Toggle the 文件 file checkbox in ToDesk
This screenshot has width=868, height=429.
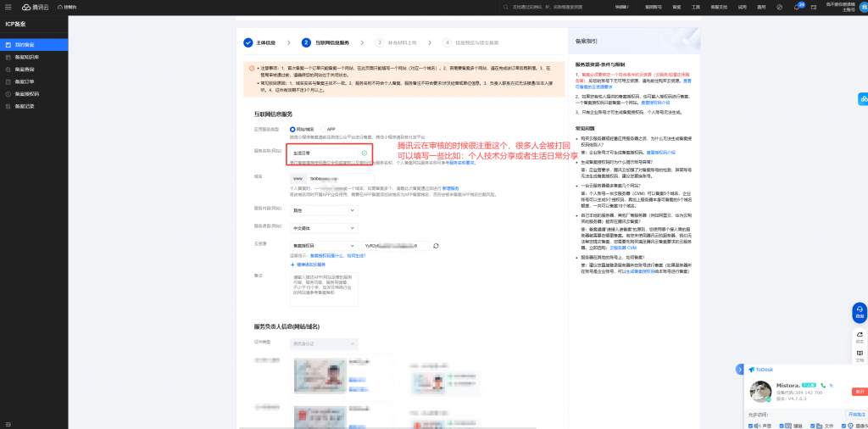[813, 426]
